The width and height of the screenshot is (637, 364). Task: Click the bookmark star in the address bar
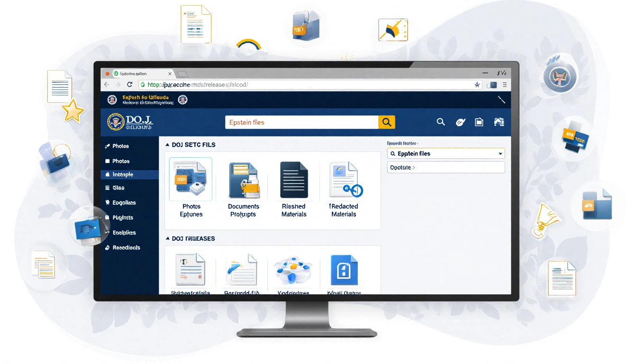tap(477, 84)
